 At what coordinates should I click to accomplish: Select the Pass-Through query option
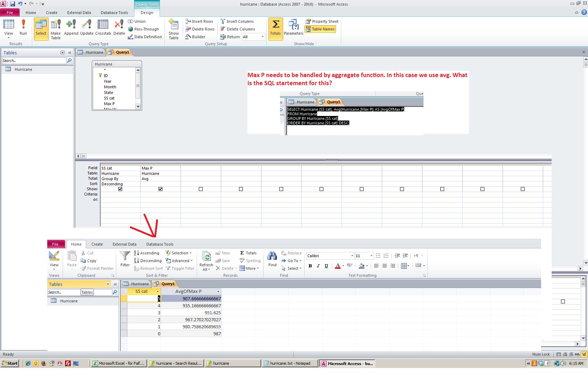pyautogui.click(x=143, y=29)
